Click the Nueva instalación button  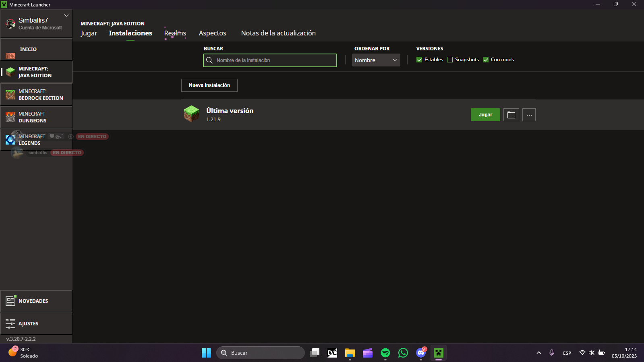pos(209,85)
